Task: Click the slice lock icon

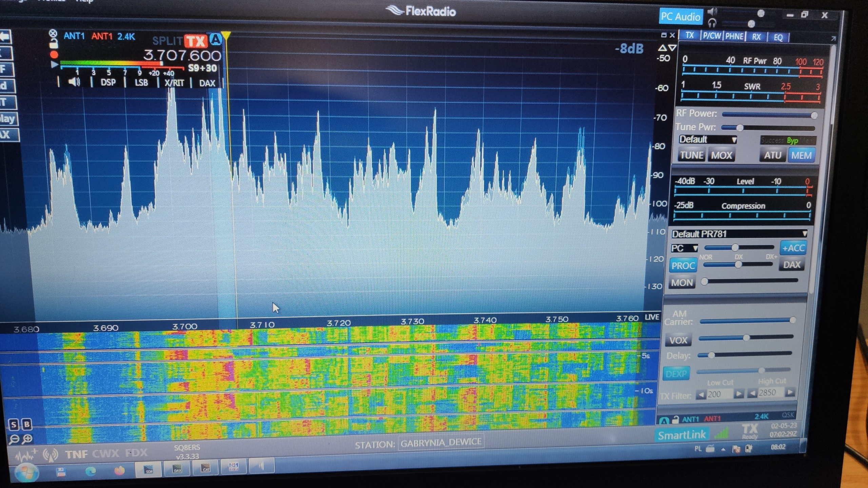Action: pos(54,44)
